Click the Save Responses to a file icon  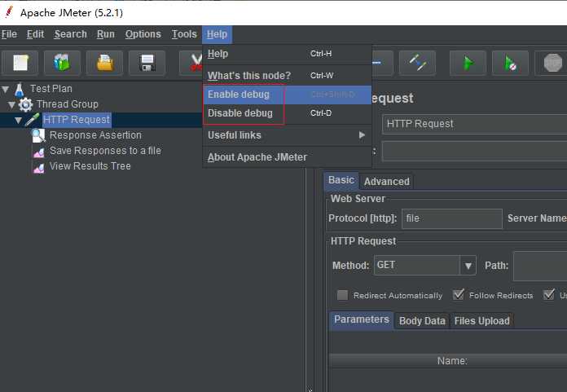coord(38,152)
